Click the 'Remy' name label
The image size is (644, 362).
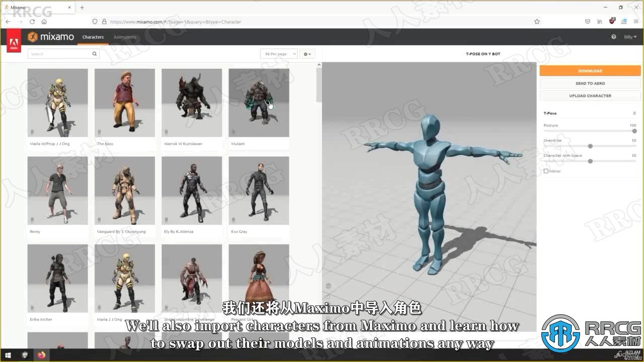[x=35, y=232]
